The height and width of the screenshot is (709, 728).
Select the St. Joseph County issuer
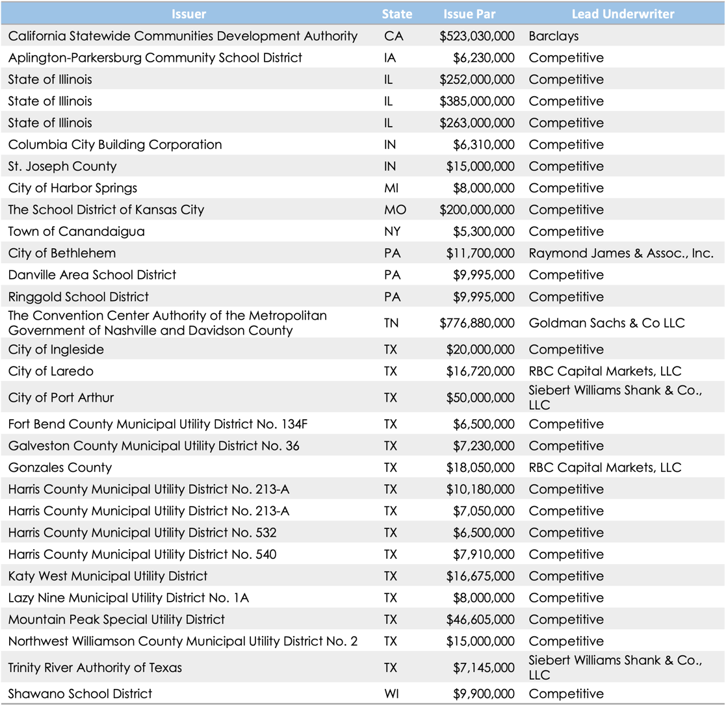[x=62, y=166]
